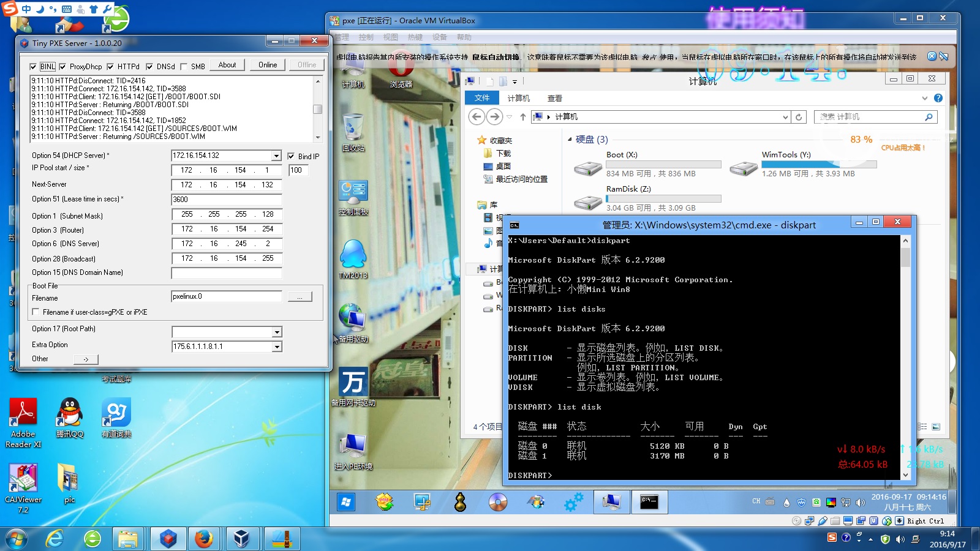The image size is (980, 551).
Task: Toggle the BINL checkbox
Action: coord(33,67)
